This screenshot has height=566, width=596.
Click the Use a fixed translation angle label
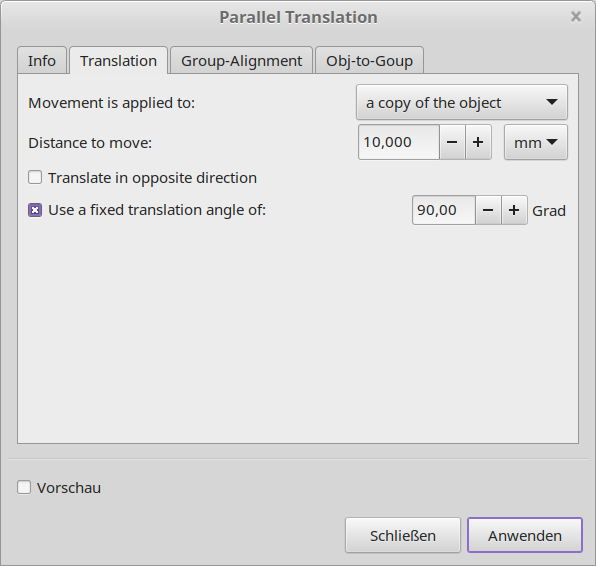pyautogui.click(x=157, y=210)
